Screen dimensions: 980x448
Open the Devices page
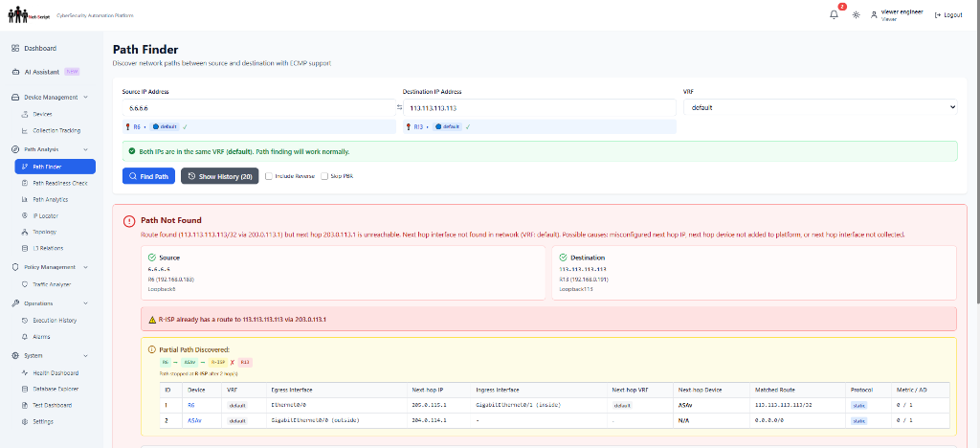tap(42, 114)
